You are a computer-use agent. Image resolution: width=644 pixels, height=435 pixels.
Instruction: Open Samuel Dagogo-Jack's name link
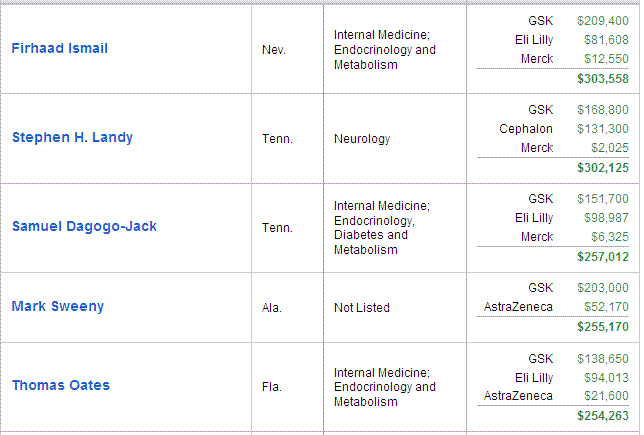pyautogui.click(x=84, y=227)
